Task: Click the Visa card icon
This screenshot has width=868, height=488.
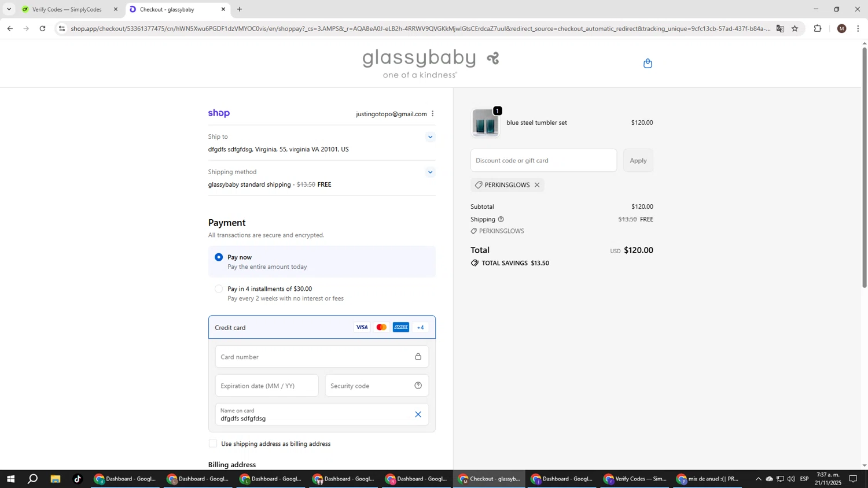Action: tap(362, 328)
